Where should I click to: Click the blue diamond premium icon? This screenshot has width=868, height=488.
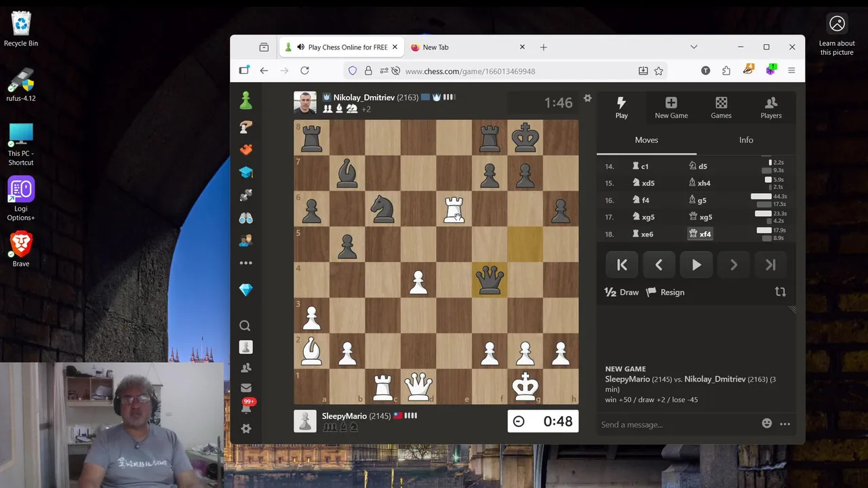[245, 290]
